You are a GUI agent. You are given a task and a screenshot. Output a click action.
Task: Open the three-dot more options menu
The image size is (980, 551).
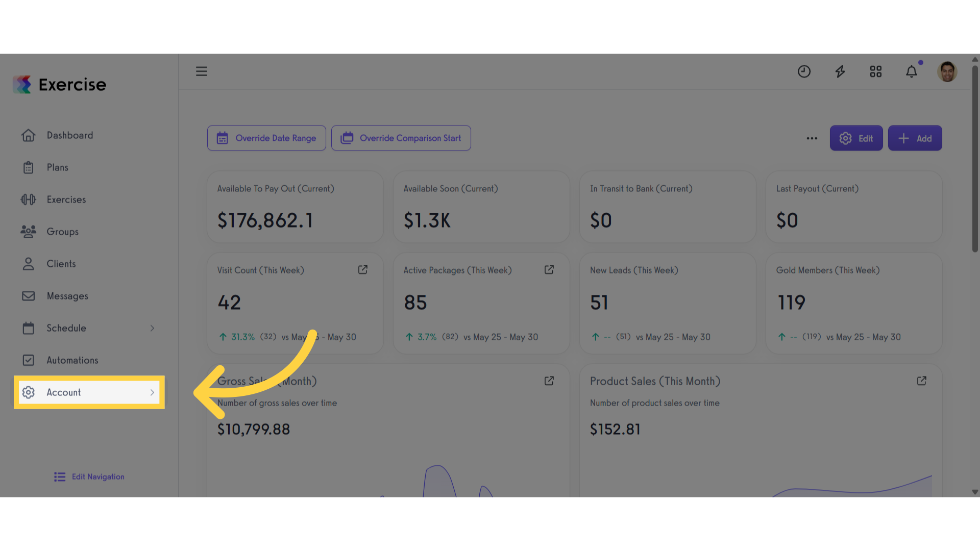(812, 138)
